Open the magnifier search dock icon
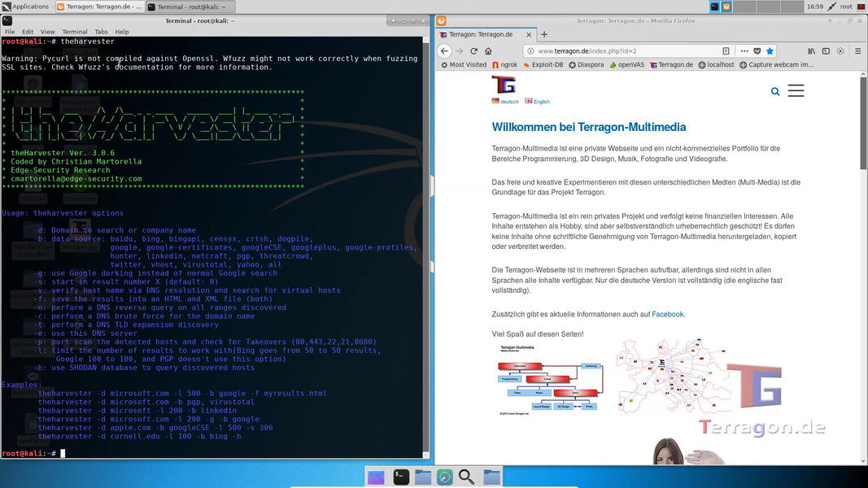Screen dimensions: 868x488 pyautogui.click(x=466, y=477)
